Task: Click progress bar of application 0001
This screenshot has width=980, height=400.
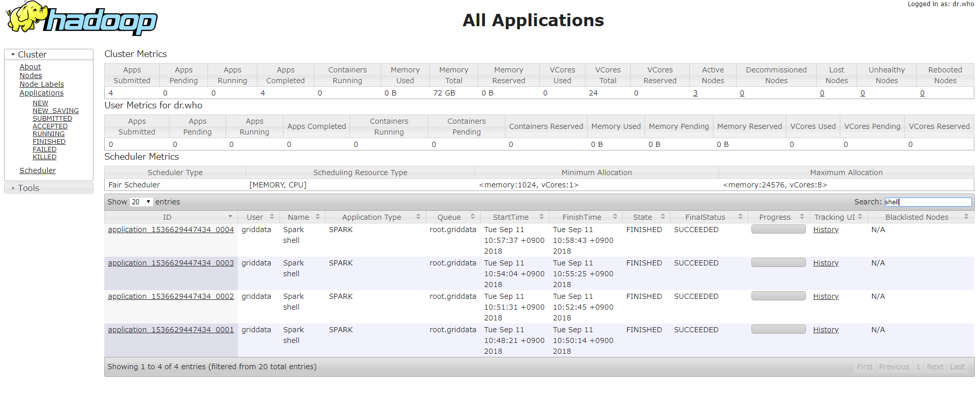Action: point(778,330)
